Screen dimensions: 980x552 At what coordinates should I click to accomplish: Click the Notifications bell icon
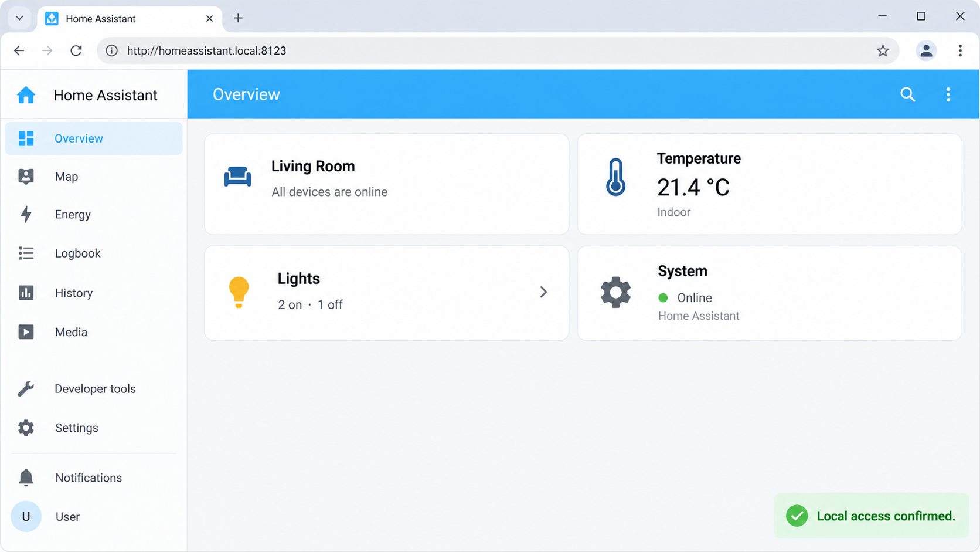click(x=26, y=478)
